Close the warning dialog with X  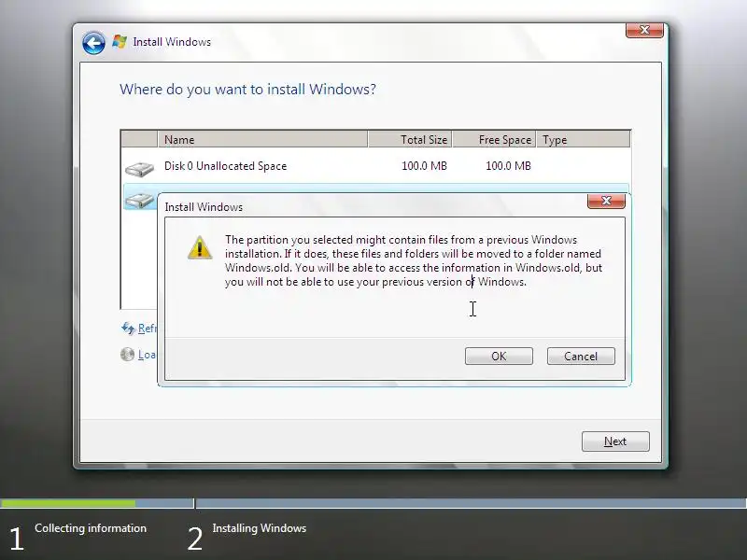tap(606, 201)
